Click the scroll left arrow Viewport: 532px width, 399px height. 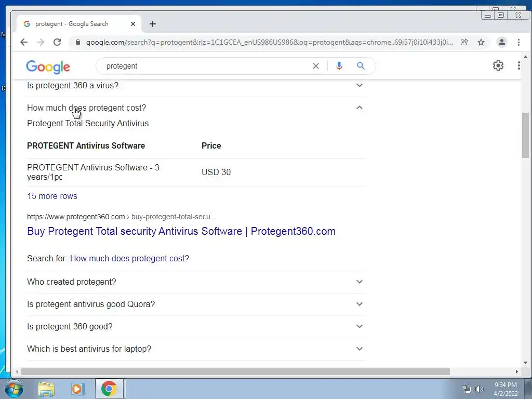(17, 372)
